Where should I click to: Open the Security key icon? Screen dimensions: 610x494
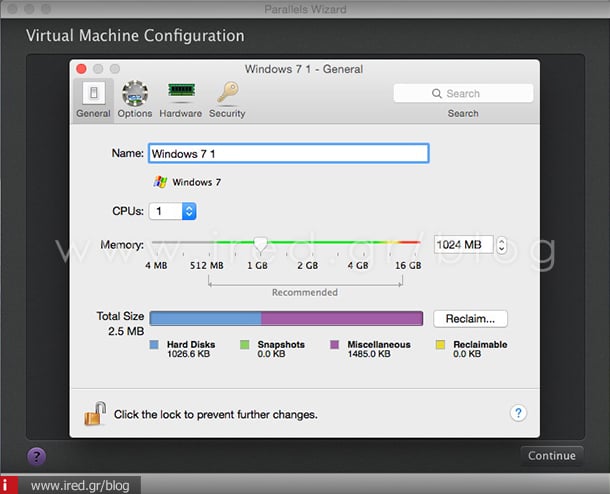(x=228, y=92)
